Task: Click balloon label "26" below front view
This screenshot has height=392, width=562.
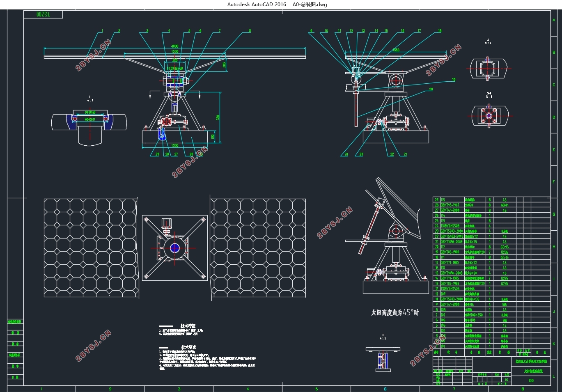Action: [x=191, y=154]
